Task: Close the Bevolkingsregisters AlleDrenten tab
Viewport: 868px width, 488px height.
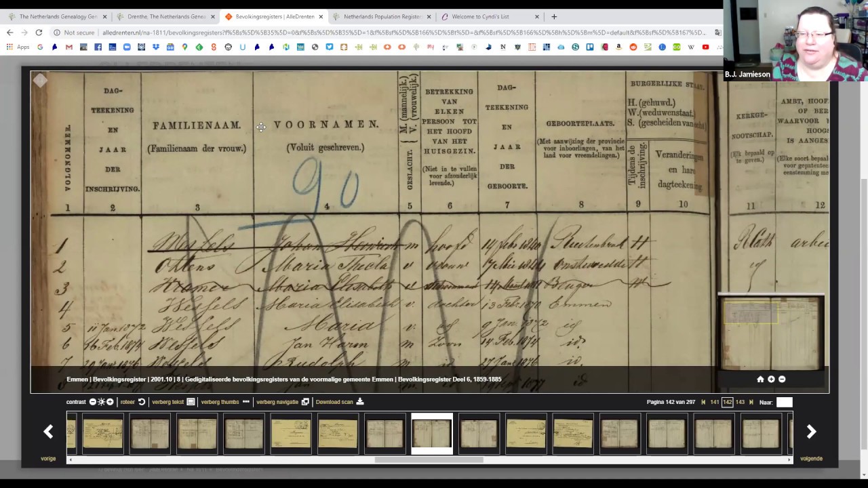Action: 321,16
